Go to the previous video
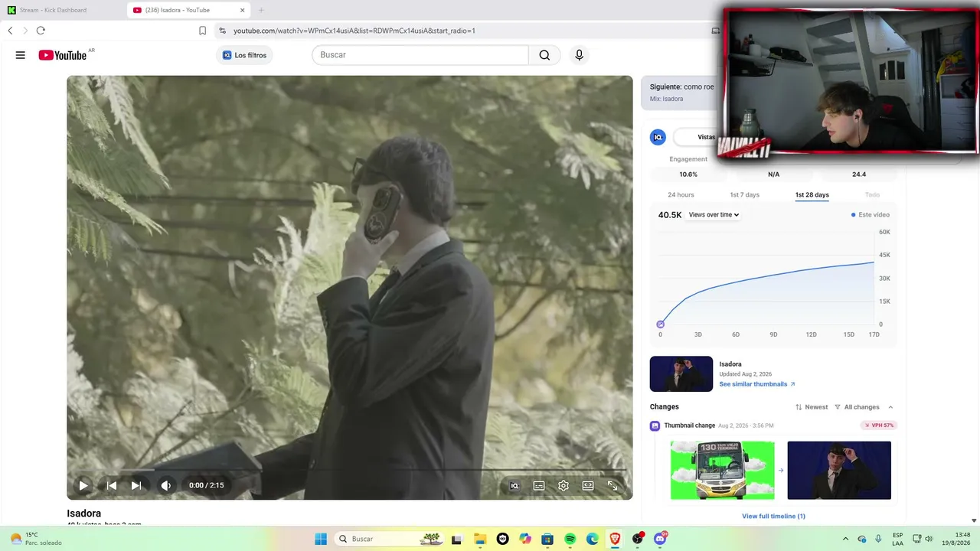The height and width of the screenshot is (551, 980). coord(112,485)
